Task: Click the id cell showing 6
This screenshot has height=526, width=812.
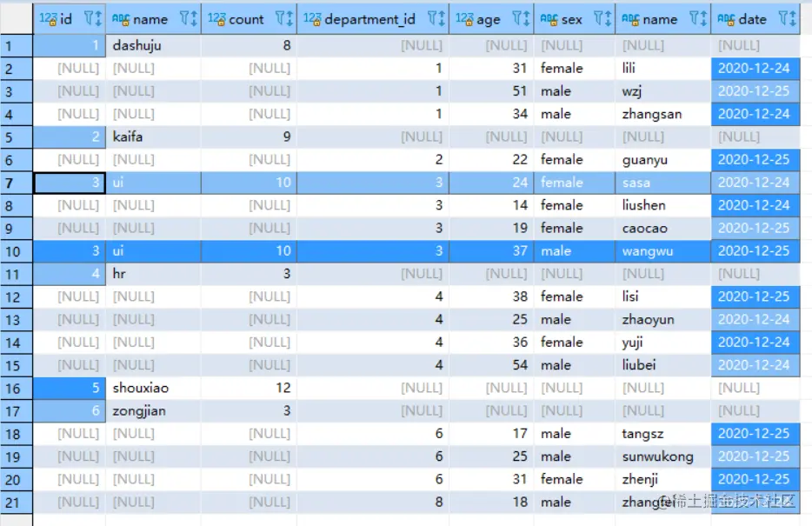Action: (70, 410)
